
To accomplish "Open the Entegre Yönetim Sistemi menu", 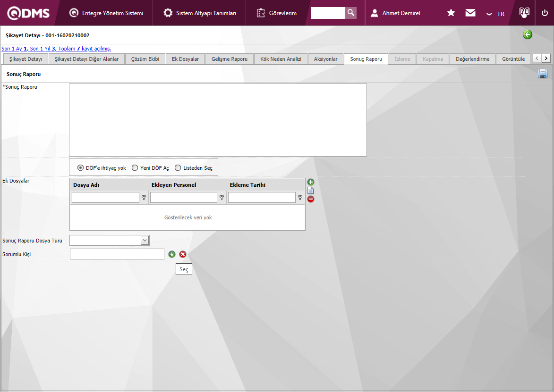I will pyautogui.click(x=106, y=13).
